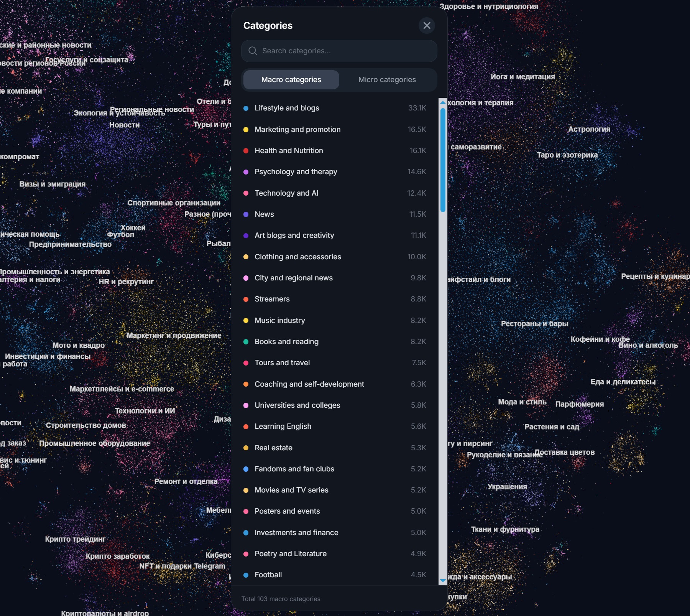Image resolution: width=690 pixels, height=616 pixels.
Task: Select Marketing and promotion category
Action: (335, 130)
